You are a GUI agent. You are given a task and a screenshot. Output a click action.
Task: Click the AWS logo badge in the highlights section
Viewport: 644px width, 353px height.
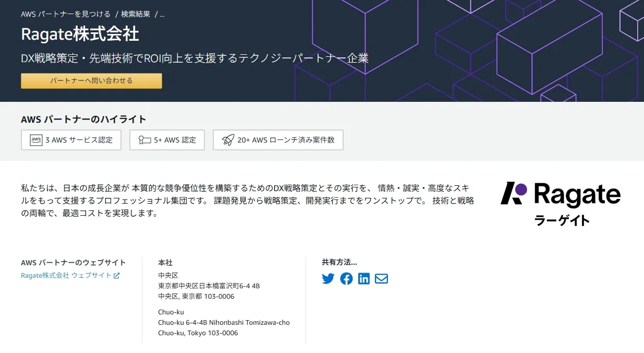tap(35, 139)
